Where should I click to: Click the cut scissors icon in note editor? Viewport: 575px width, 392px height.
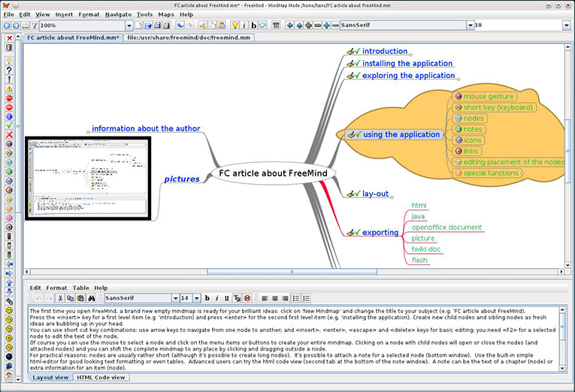click(x=60, y=298)
